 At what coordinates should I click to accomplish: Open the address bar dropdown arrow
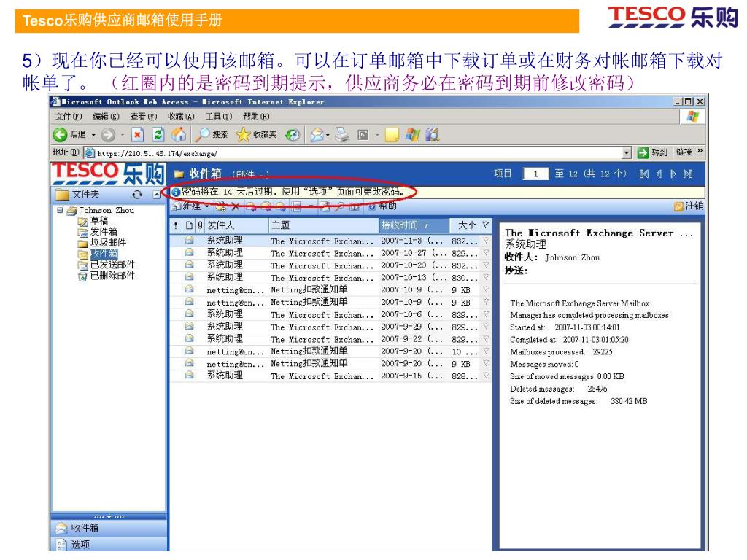[627, 153]
